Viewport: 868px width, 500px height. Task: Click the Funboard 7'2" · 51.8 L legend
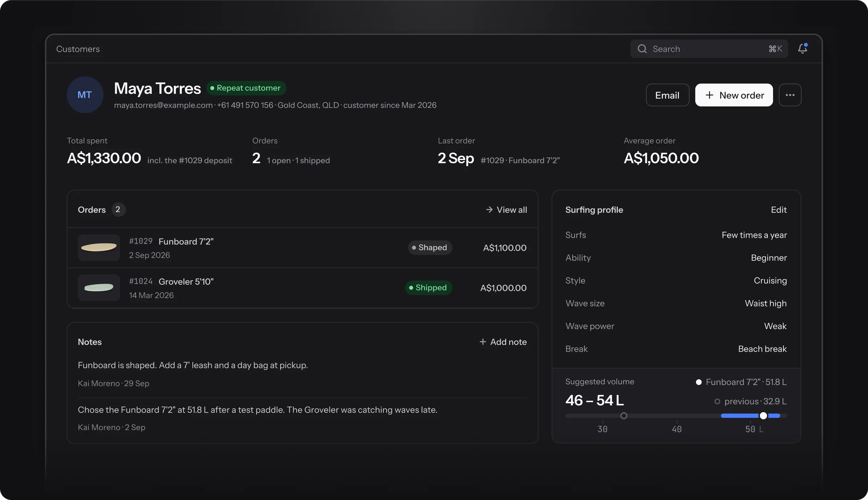[x=741, y=382]
